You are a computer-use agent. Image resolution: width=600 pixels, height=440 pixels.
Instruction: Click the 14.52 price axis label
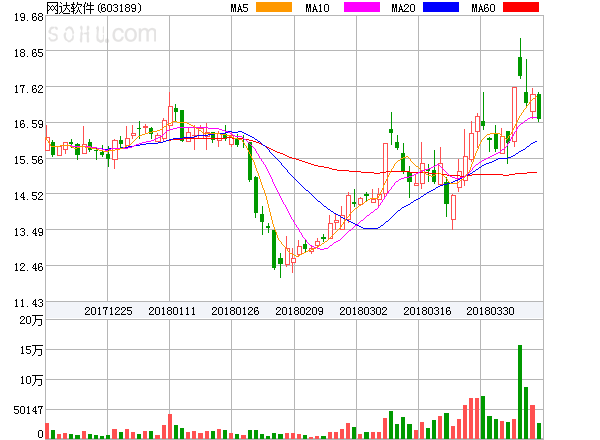point(29,196)
